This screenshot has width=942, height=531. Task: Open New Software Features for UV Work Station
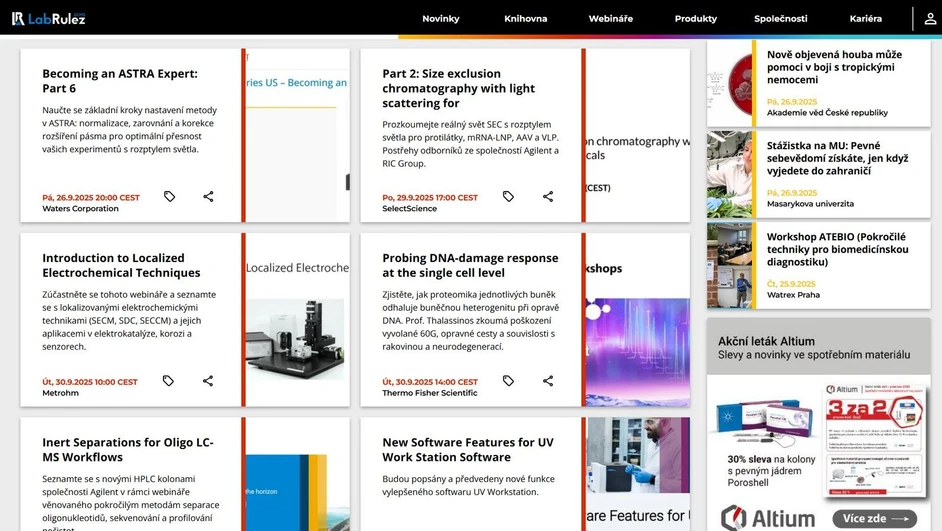point(468,450)
